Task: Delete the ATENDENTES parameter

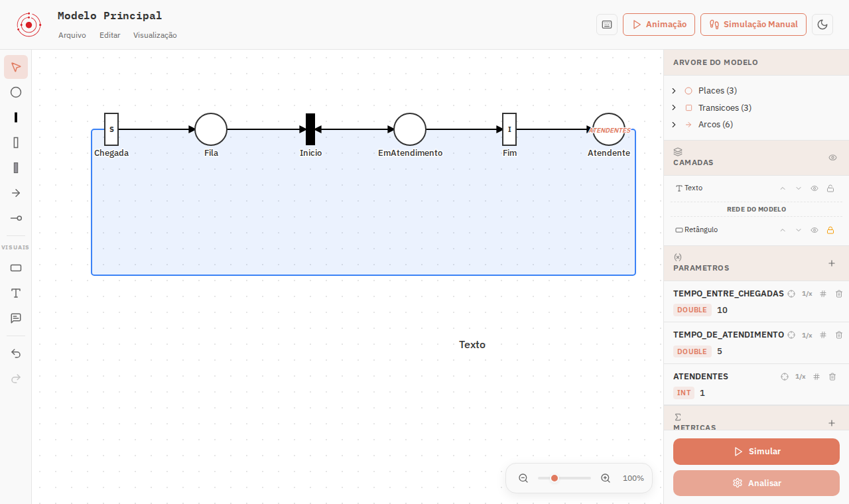Action: [x=832, y=377]
